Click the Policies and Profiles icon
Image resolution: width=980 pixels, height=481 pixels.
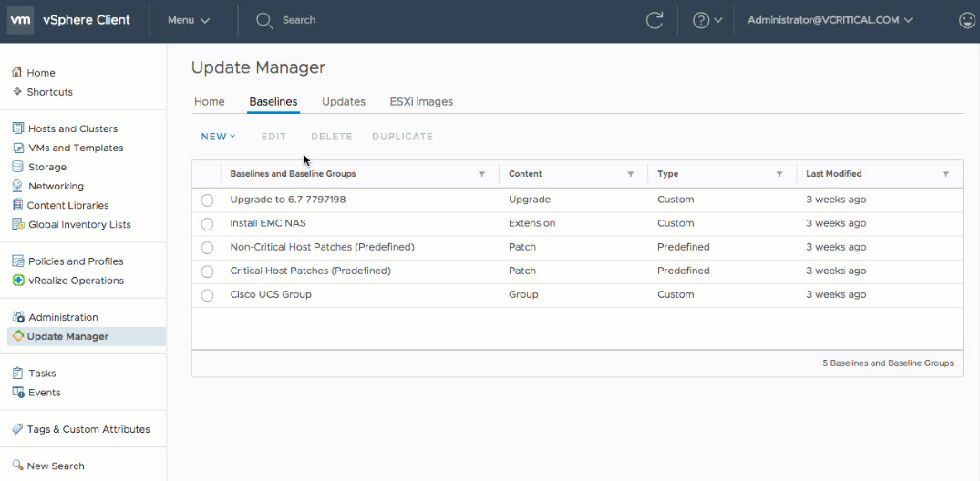[x=18, y=261]
